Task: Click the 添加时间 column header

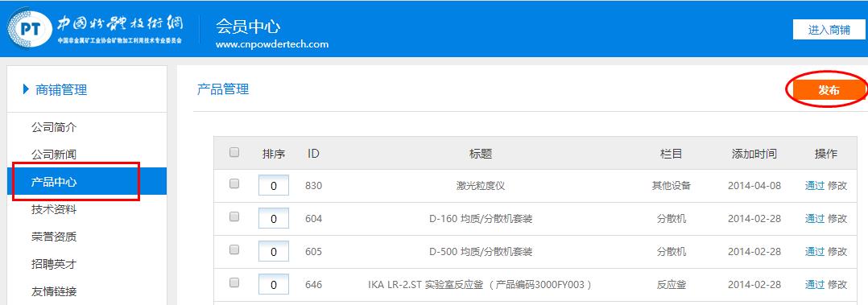Action: (x=754, y=154)
